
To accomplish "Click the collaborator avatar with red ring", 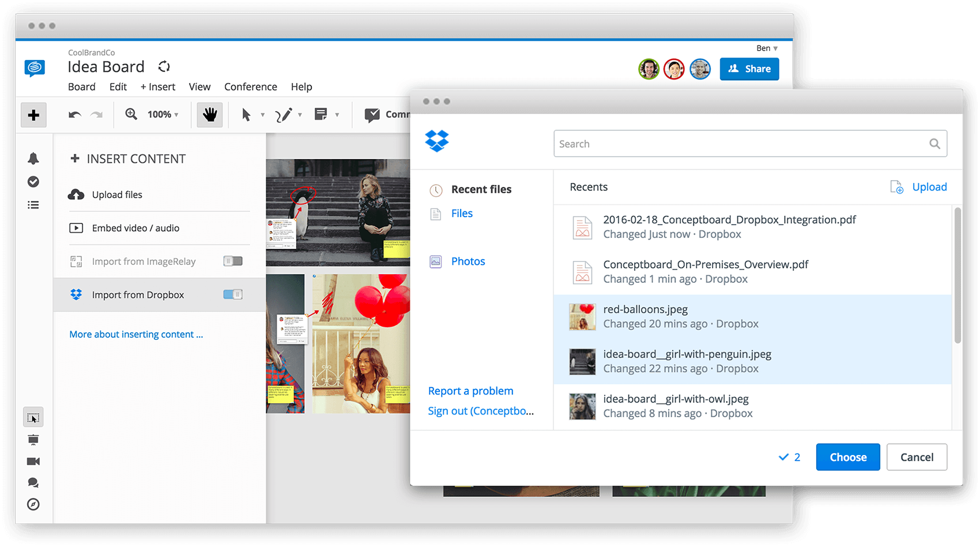I will (x=674, y=69).
